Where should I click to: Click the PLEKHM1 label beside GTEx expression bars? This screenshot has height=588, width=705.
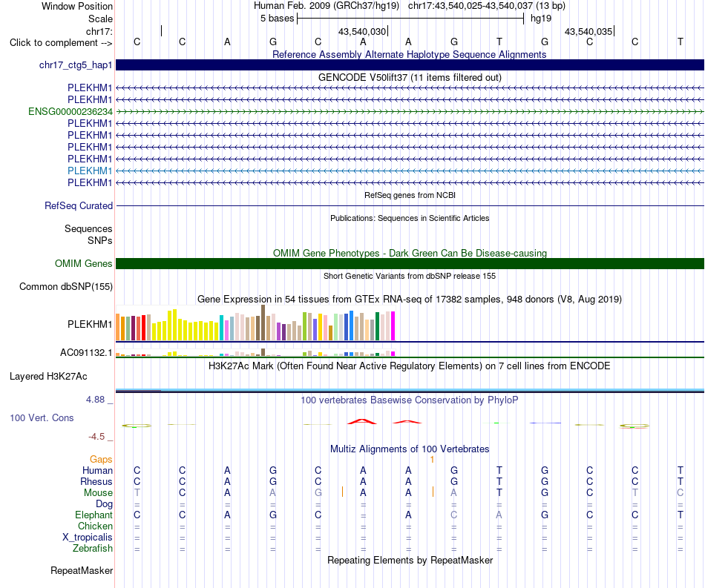(x=90, y=324)
